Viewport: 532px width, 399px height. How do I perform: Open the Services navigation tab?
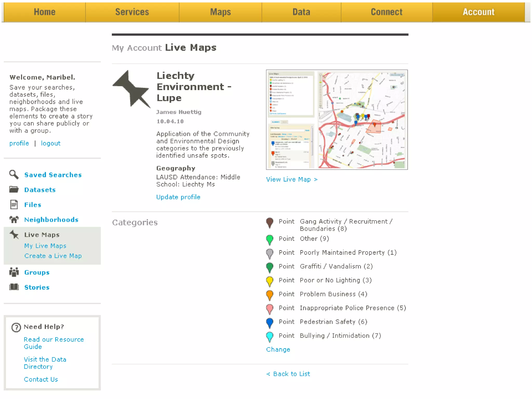tap(132, 12)
